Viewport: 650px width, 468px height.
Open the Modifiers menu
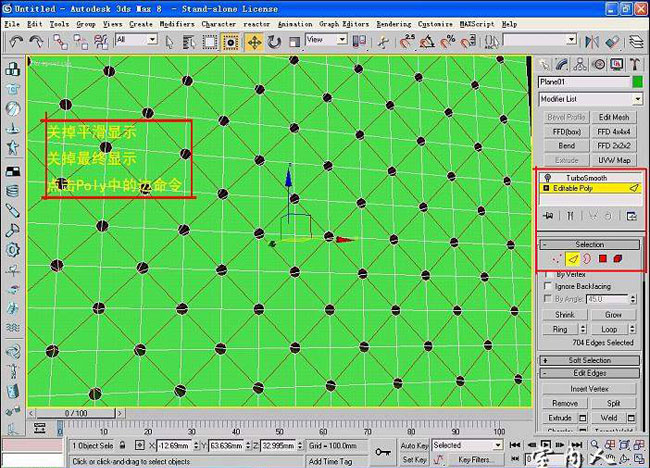click(x=177, y=24)
